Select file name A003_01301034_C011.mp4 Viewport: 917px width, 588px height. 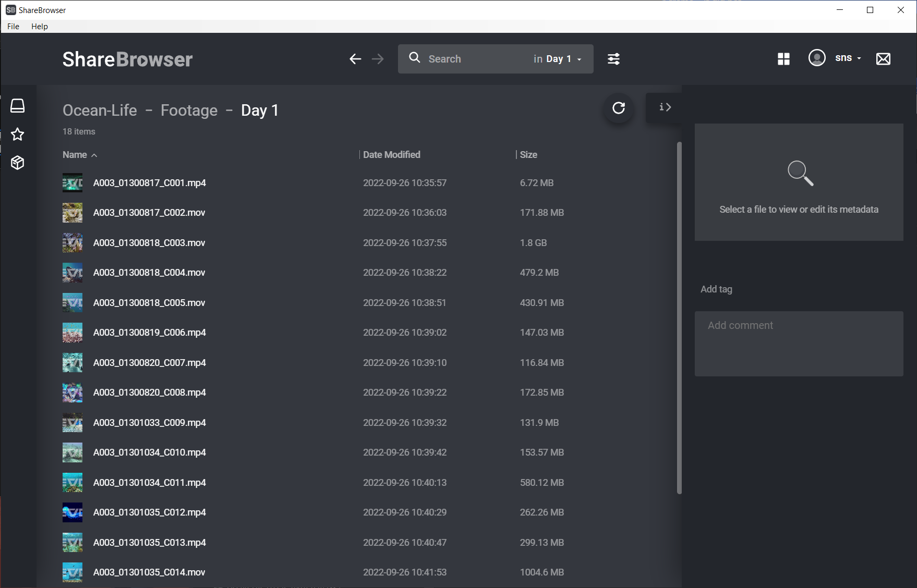(x=149, y=483)
